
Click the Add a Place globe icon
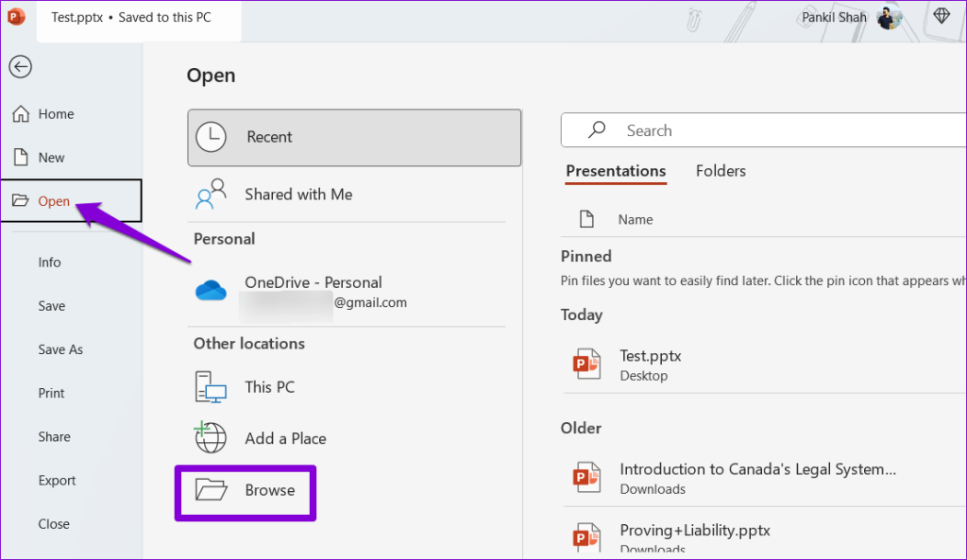coord(209,437)
